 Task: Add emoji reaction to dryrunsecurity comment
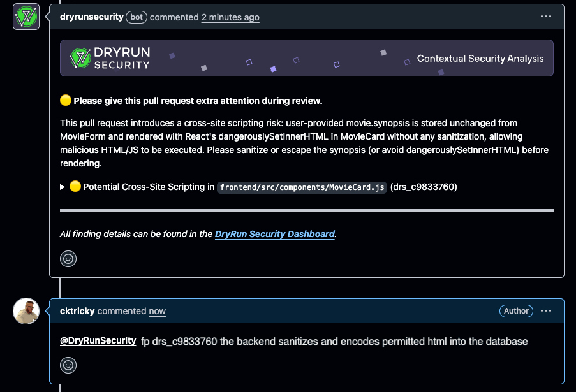(x=68, y=258)
